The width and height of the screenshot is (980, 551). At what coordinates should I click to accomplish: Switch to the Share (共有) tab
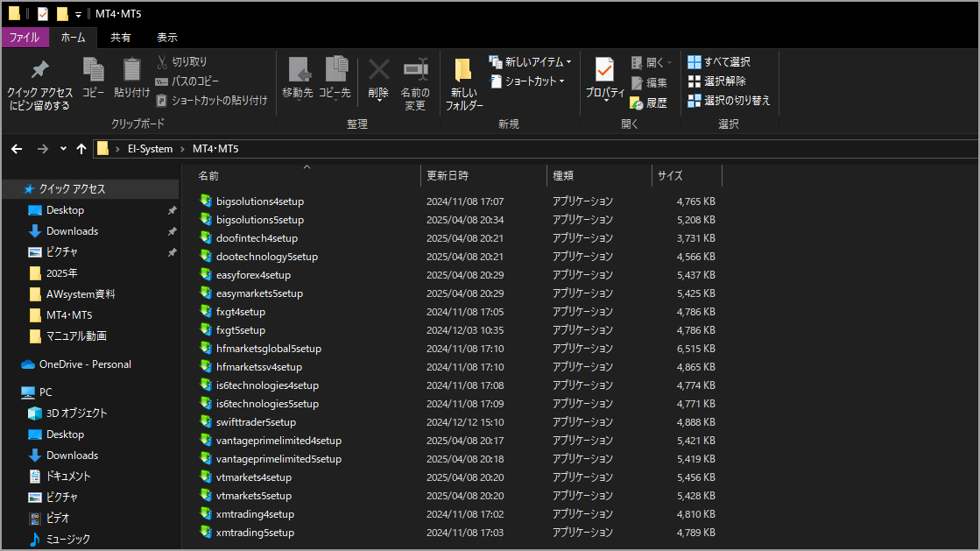click(x=121, y=38)
